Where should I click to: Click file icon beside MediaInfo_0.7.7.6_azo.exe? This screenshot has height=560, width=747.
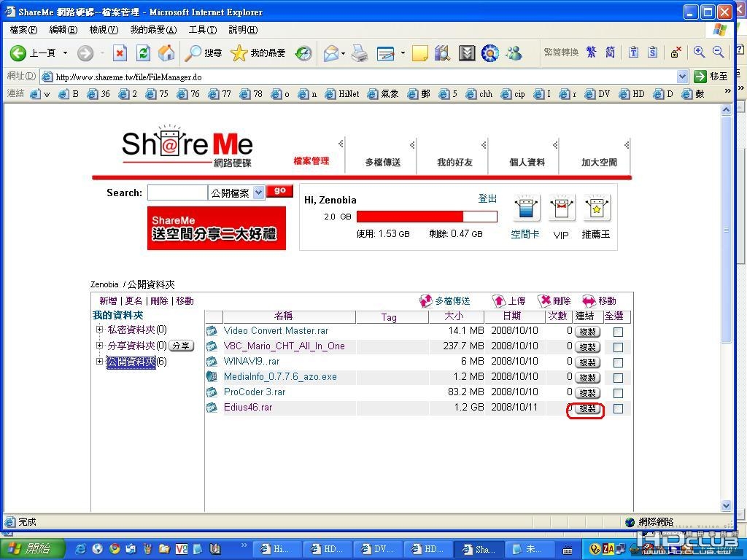(212, 377)
